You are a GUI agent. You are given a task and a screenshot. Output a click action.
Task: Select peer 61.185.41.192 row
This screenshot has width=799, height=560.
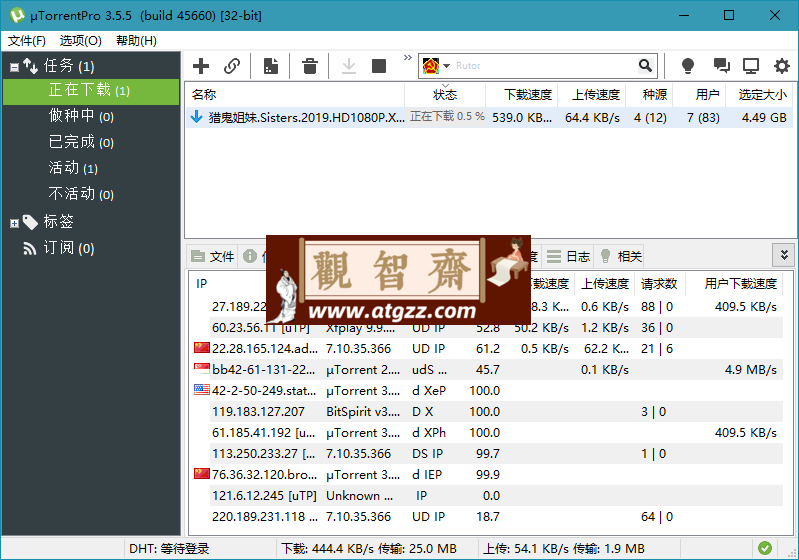pos(487,433)
